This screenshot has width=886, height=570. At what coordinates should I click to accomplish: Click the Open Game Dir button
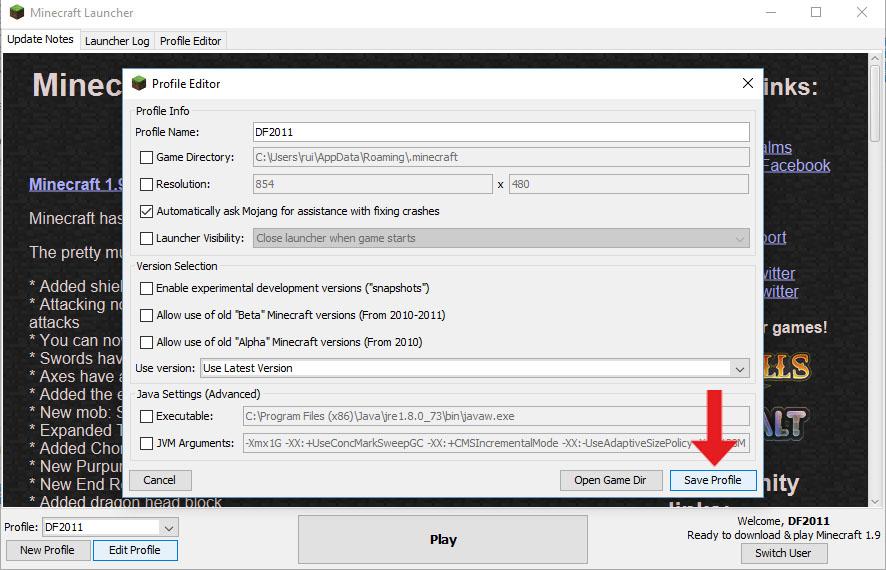(x=610, y=480)
